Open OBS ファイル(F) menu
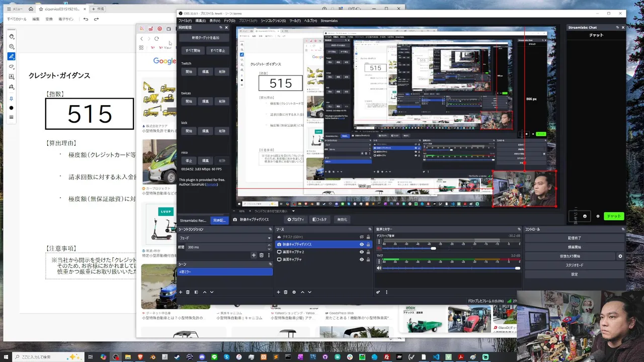 click(x=185, y=21)
